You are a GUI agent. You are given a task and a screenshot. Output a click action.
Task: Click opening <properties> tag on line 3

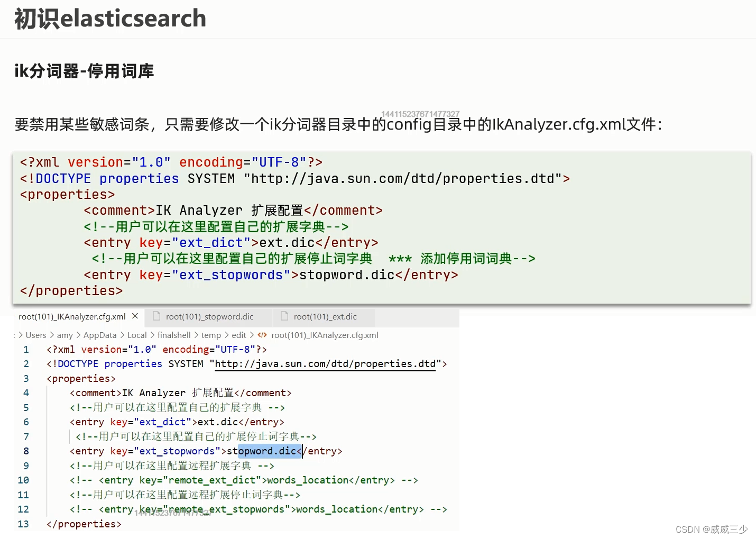click(x=81, y=379)
